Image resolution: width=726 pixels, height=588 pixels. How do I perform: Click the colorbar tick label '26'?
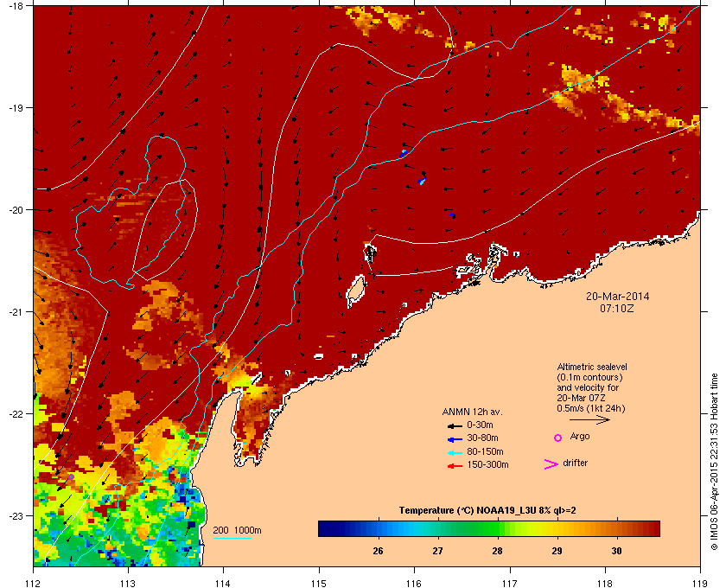(378, 551)
